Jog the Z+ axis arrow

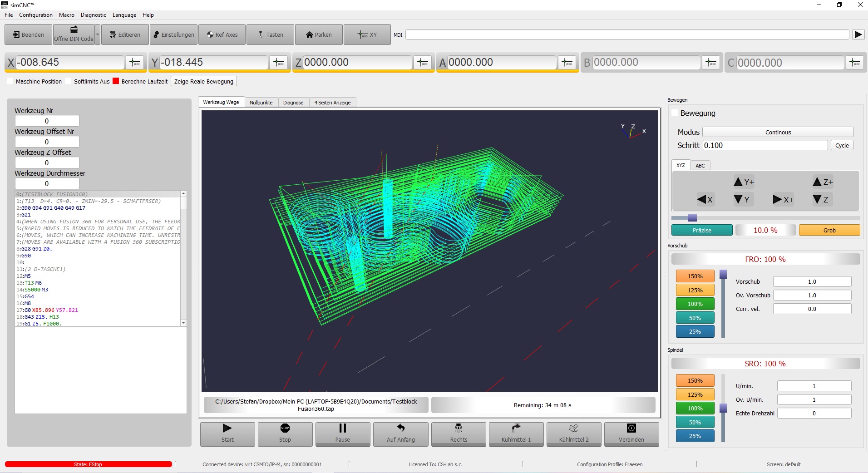[x=823, y=182]
